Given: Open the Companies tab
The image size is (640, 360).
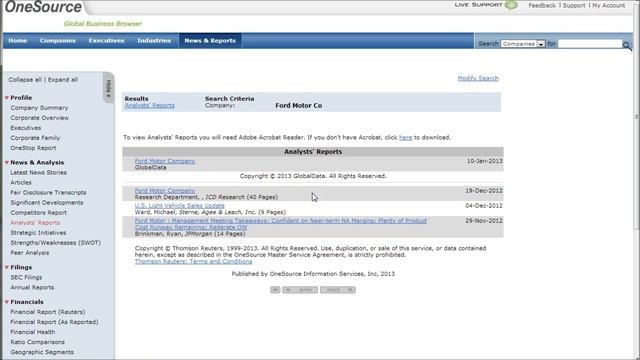Looking at the screenshot, I should (58, 40).
